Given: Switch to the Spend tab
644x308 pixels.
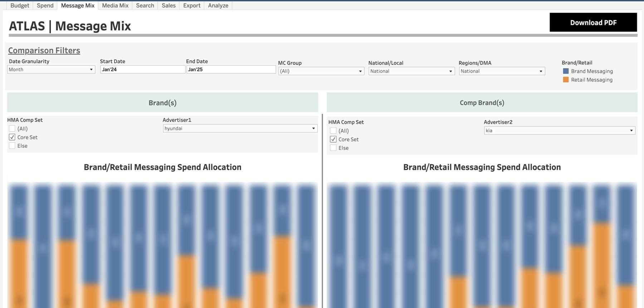Looking at the screenshot, I should [x=45, y=5].
